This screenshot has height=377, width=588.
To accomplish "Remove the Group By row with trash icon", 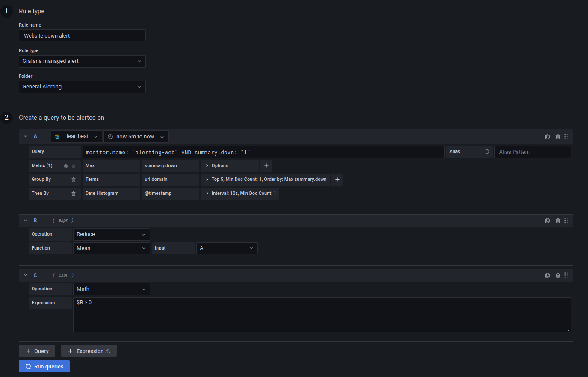I will click(x=74, y=180).
